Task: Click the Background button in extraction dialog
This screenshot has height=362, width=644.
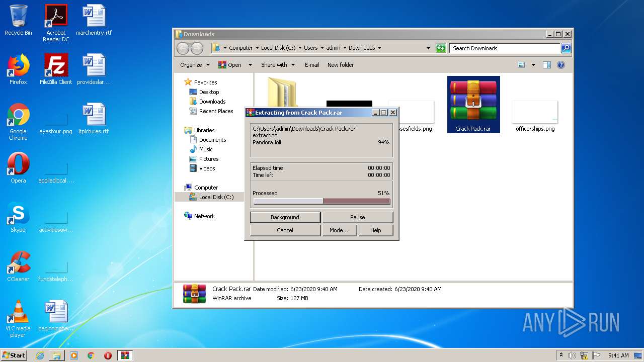Action: click(x=285, y=217)
